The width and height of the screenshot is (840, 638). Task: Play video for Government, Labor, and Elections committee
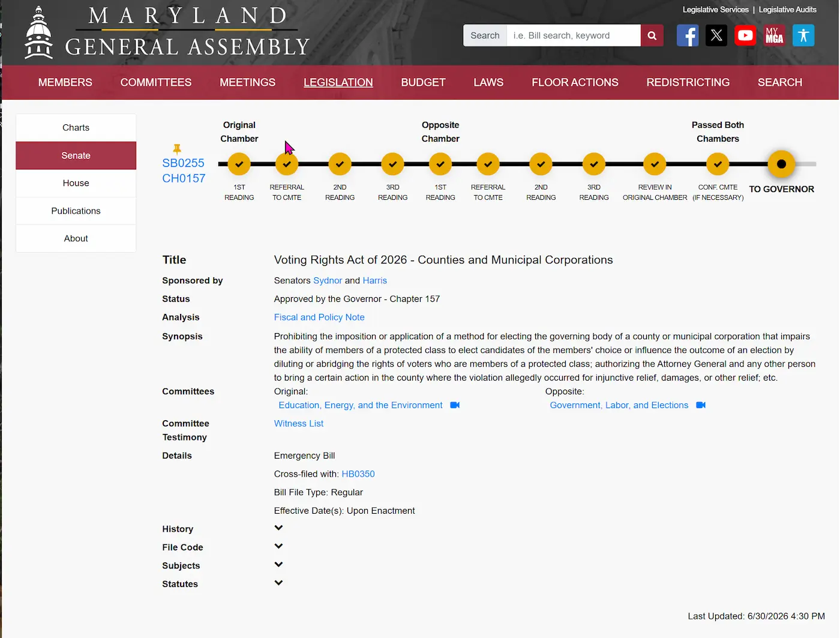(701, 405)
